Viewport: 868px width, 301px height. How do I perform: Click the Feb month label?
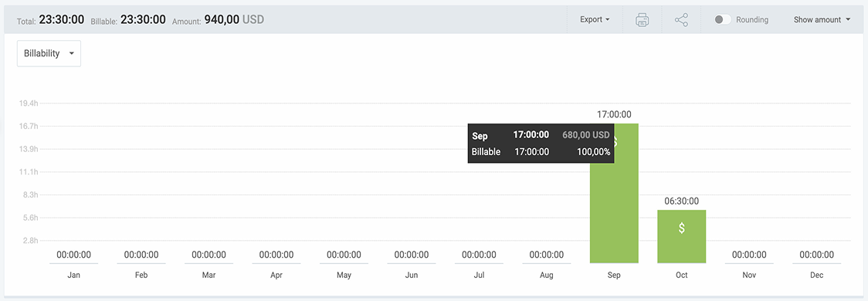tap(141, 275)
